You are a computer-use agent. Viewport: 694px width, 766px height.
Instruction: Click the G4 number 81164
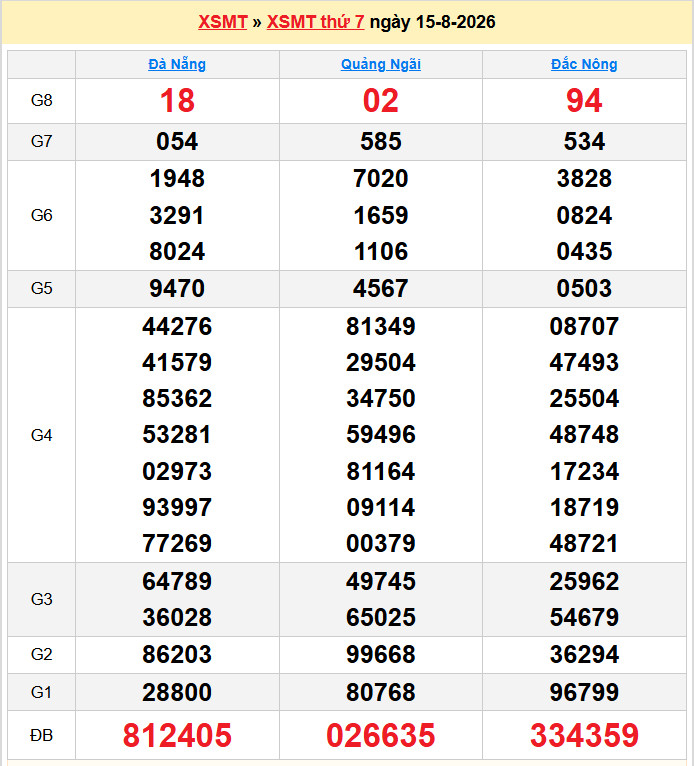pyautogui.click(x=381, y=471)
